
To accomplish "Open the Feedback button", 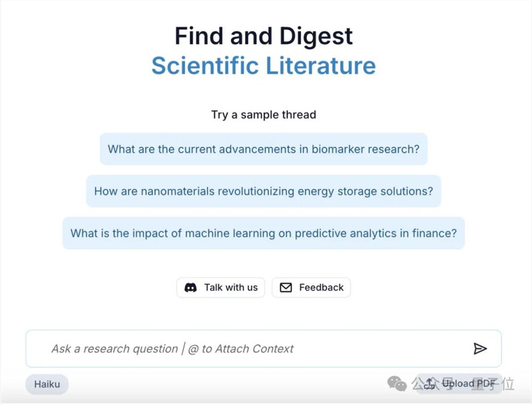I will pos(311,288).
